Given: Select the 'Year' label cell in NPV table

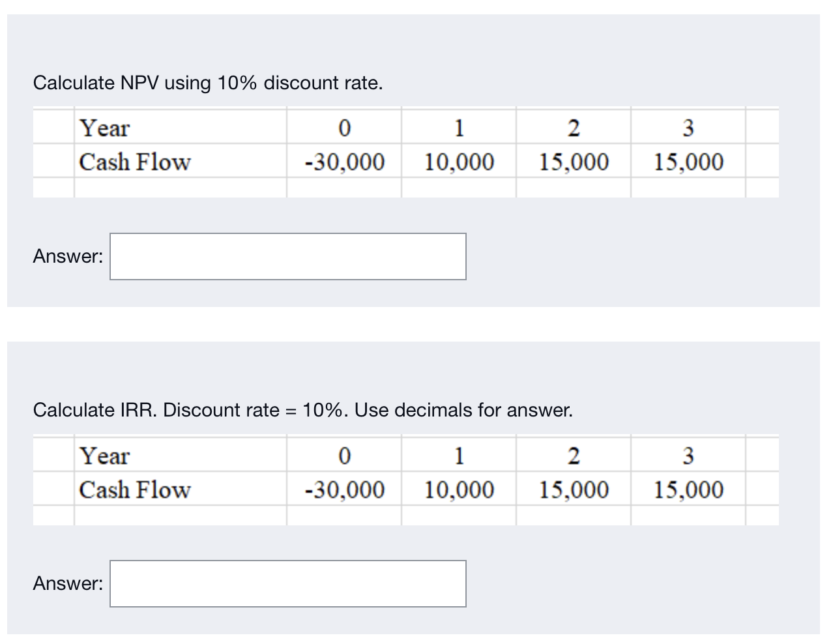Looking at the screenshot, I should pos(105,128).
